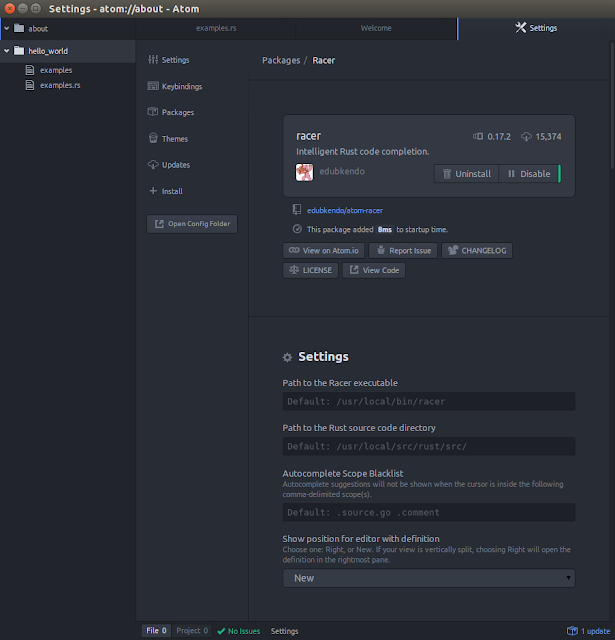Click the external link icon on View Code
This screenshot has height=640, width=615.
click(354, 270)
